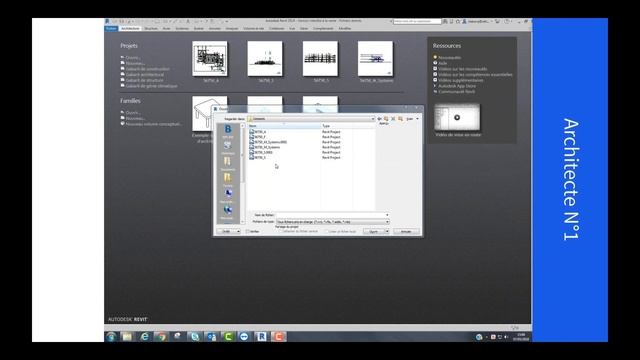Screen dimensions: 640x360
Task: Click the Windows Start orb
Action: click(111, 336)
